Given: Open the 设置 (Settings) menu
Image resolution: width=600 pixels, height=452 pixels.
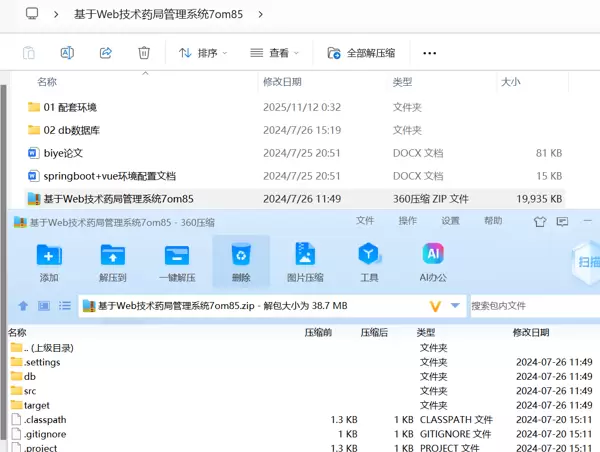Looking at the screenshot, I should (x=451, y=221).
